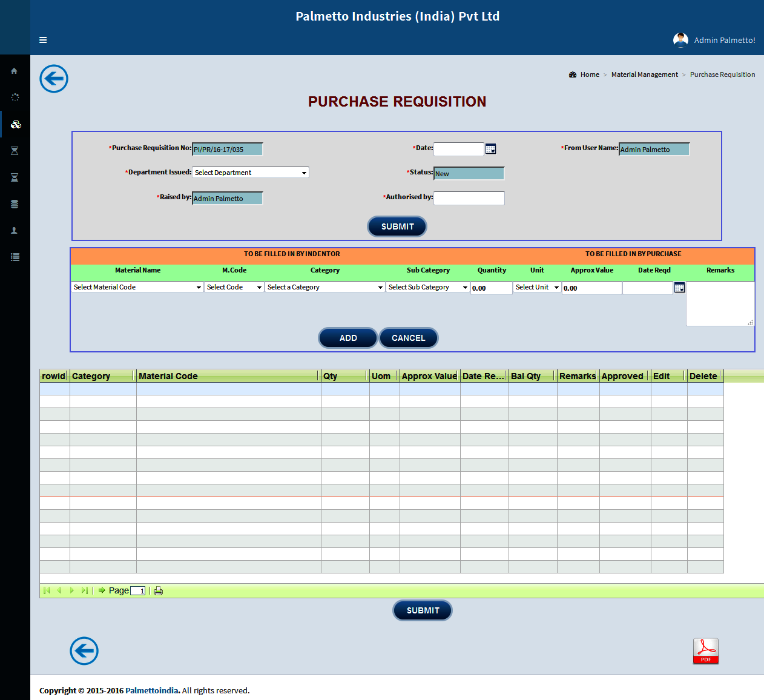The width and height of the screenshot is (764, 700).
Task: Open the Select Department dropdown
Action: point(251,173)
